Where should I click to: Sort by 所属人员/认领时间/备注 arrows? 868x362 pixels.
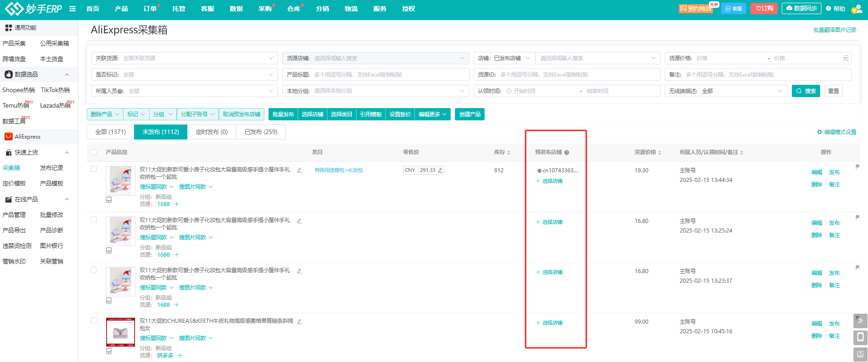point(742,152)
